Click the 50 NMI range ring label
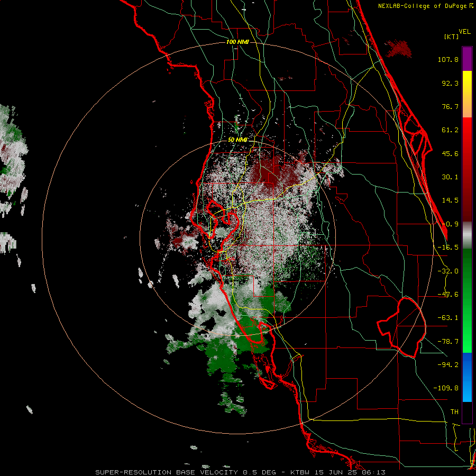 pyautogui.click(x=237, y=140)
